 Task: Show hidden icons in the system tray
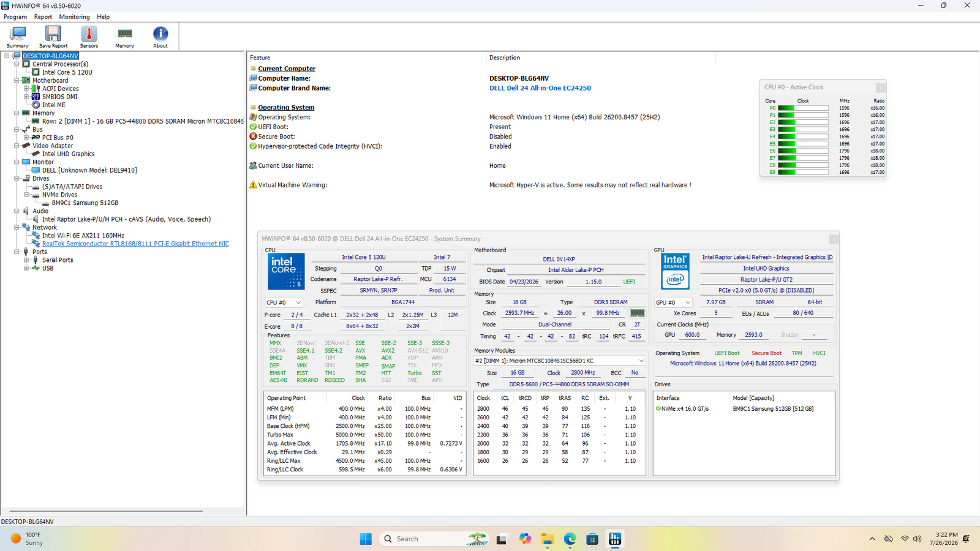[x=872, y=539]
